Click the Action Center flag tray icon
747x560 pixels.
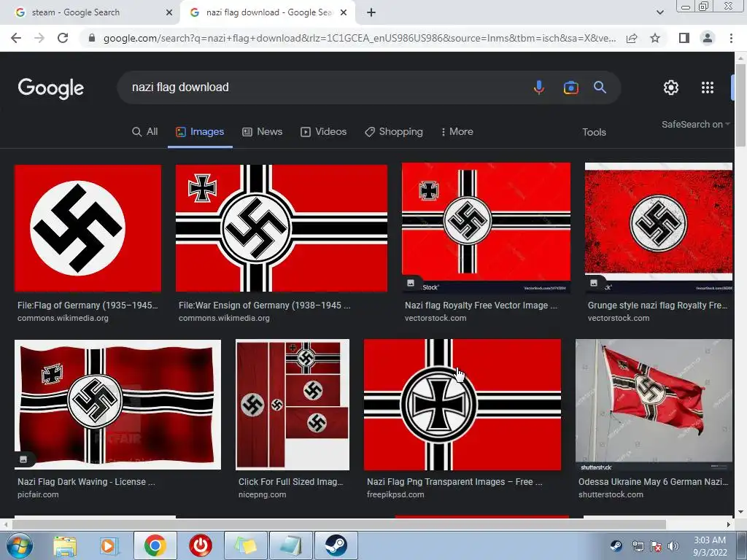tap(656, 546)
